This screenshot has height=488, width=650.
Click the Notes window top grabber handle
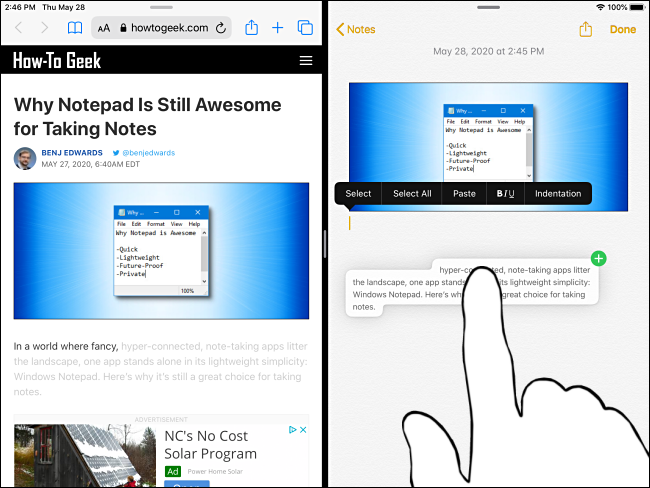(488, 7)
